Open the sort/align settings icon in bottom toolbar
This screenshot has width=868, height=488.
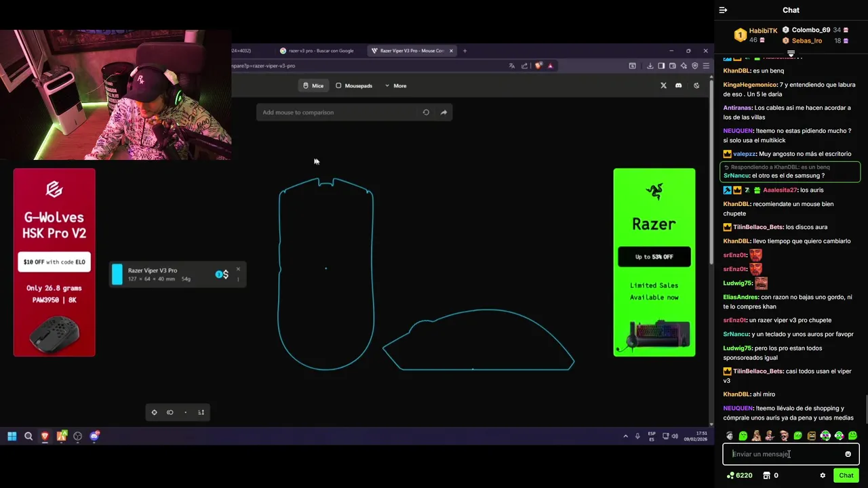coord(201,412)
